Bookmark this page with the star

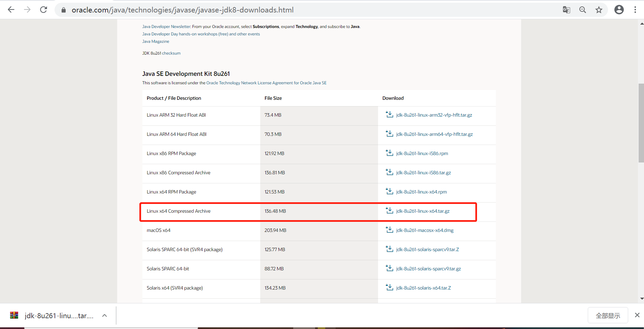click(x=599, y=10)
